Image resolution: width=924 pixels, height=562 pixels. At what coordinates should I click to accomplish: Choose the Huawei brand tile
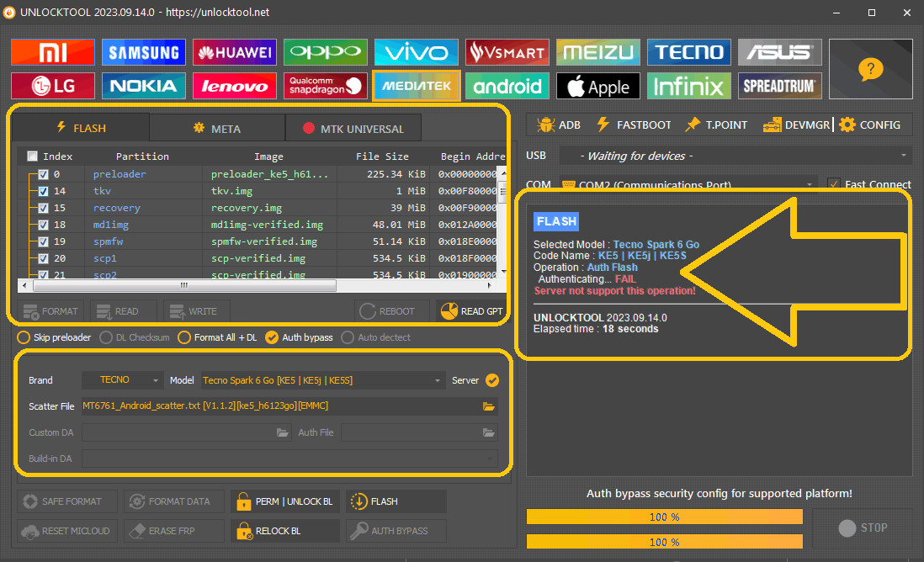coord(235,52)
